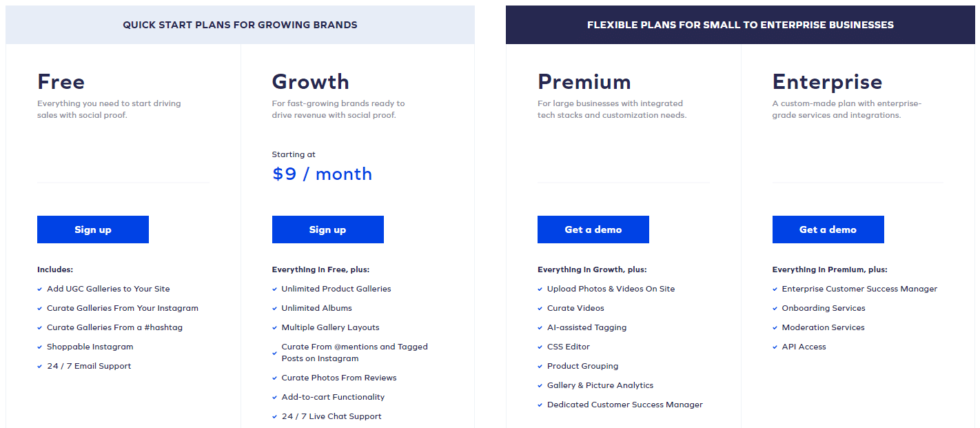Click the Sign up button under Growth
The width and height of the screenshot is (980, 428).
(x=328, y=230)
